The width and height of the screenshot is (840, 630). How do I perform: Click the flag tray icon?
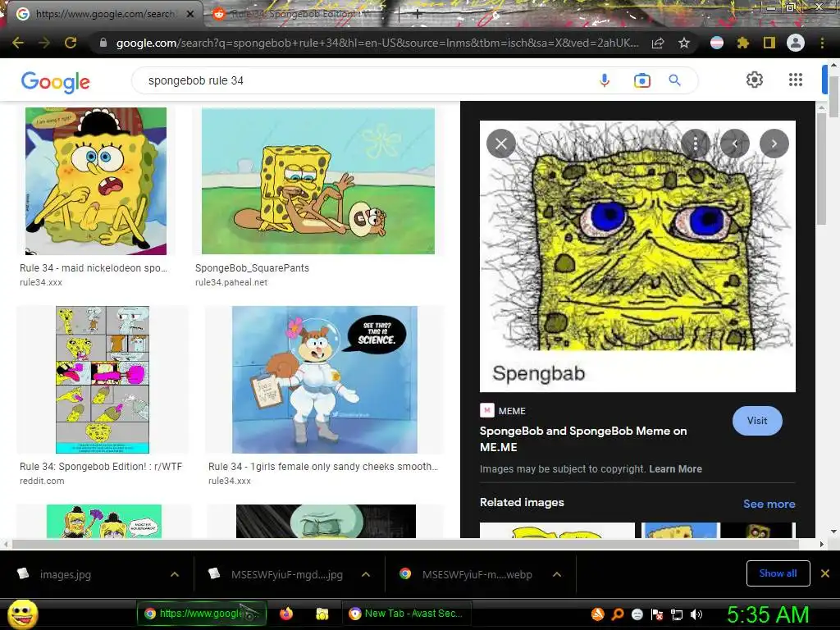tap(657, 614)
